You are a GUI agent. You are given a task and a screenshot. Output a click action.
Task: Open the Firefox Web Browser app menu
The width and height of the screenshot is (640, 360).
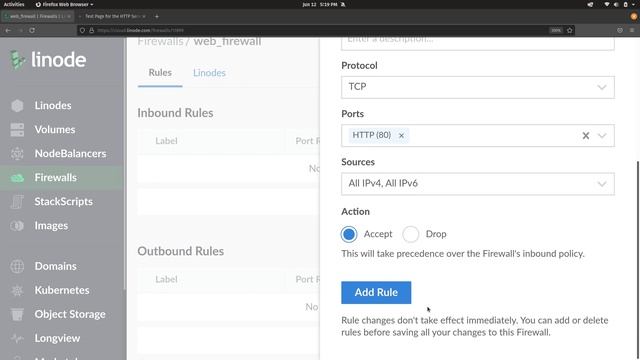click(64, 4)
